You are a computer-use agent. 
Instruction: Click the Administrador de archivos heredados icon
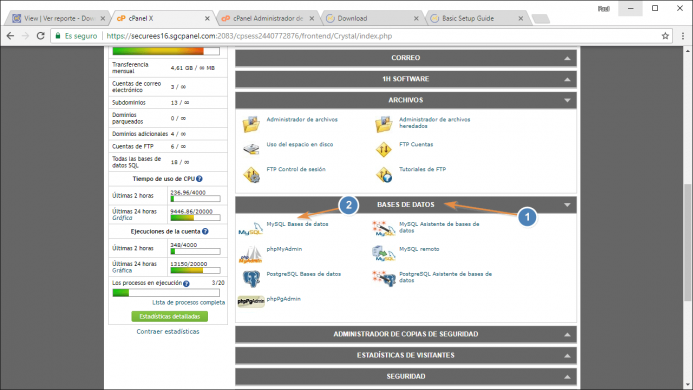(x=384, y=124)
